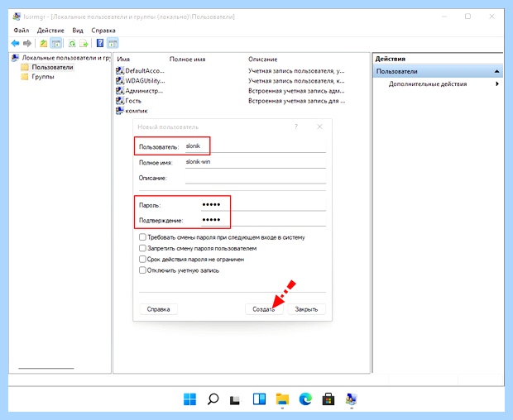Expand Дополнительные действия submenu arrow
The height and width of the screenshot is (420, 513).
click(497, 84)
